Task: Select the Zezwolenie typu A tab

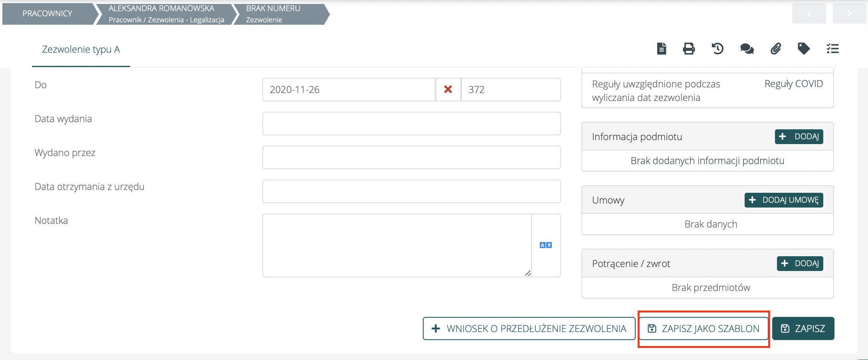Action: (x=81, y=49)
